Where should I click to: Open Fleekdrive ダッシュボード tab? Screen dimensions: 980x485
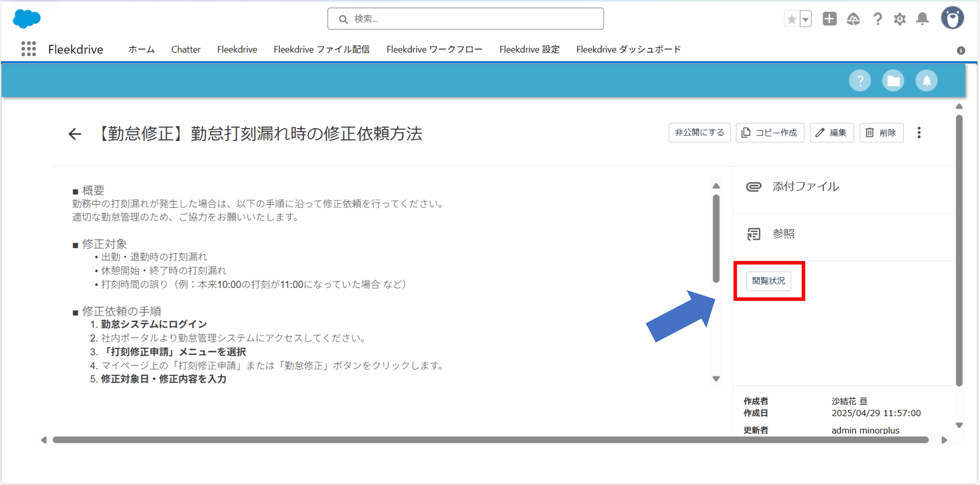tap(628, 50)
